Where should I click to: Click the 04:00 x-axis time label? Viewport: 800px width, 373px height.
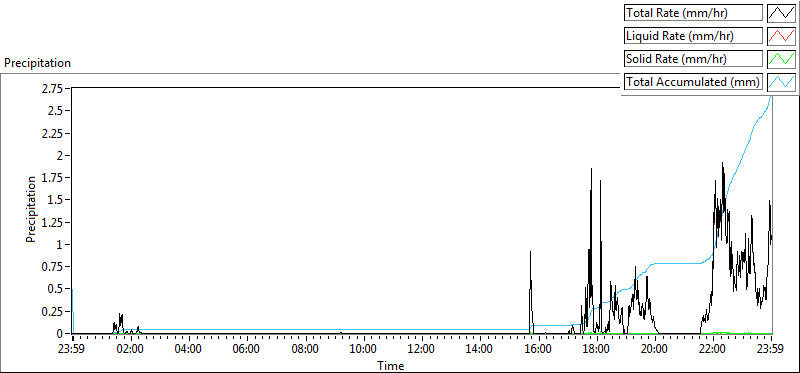(x=189, y=350)
